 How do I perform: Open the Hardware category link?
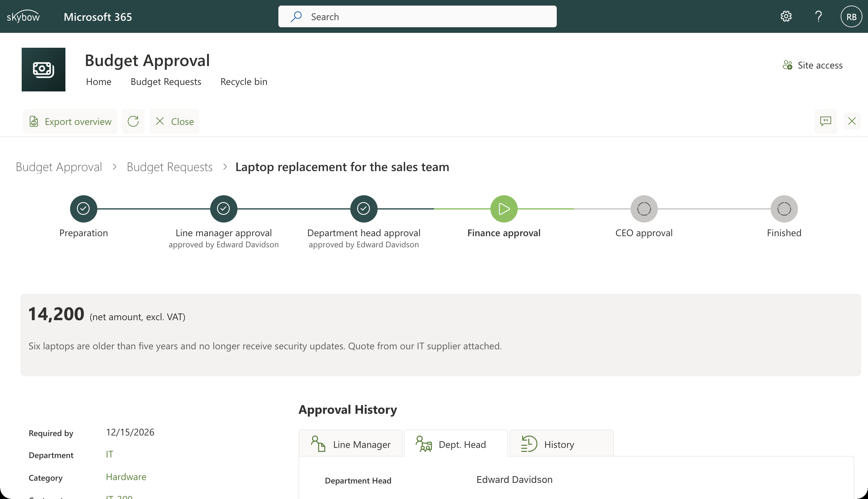click(x=126, y=477)
